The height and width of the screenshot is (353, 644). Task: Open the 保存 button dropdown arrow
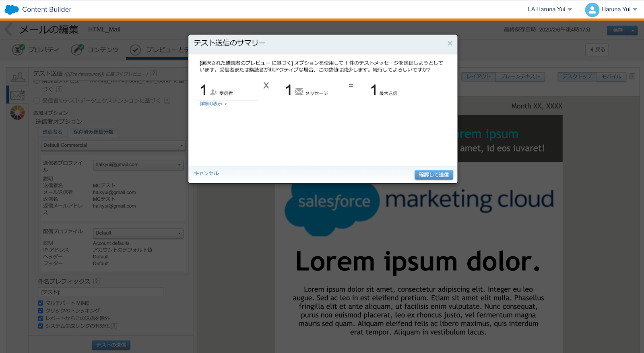coord(633,30)
